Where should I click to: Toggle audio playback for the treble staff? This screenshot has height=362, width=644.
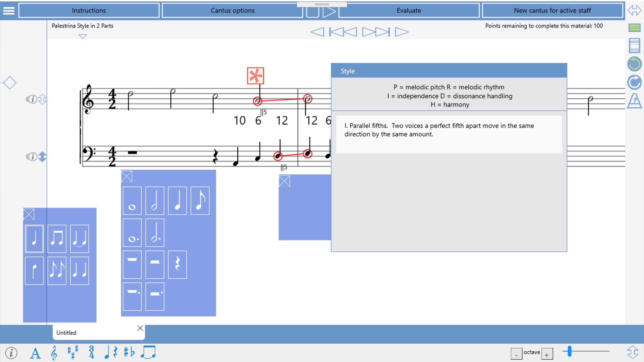tap(28, 99)
